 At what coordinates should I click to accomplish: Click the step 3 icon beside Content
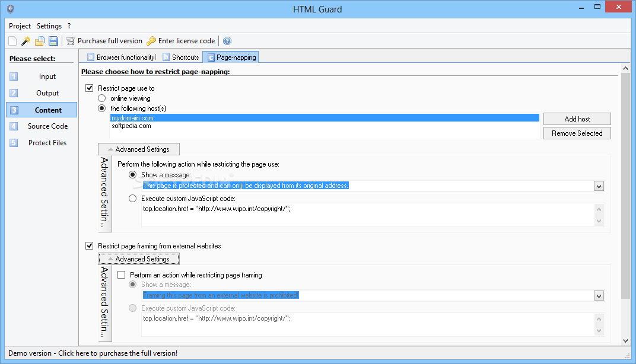tap(14, 110)
